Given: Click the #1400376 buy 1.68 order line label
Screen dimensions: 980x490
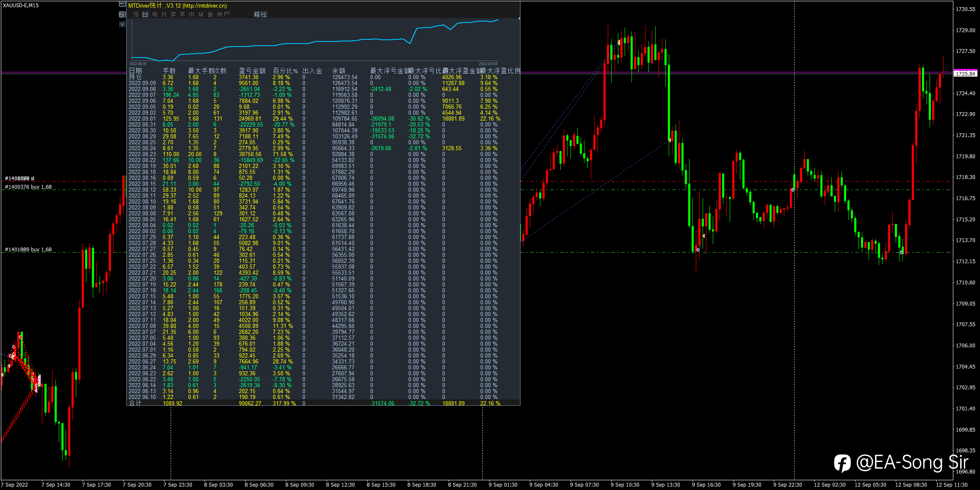Looking at the screenshot, I should pos(28,187).
